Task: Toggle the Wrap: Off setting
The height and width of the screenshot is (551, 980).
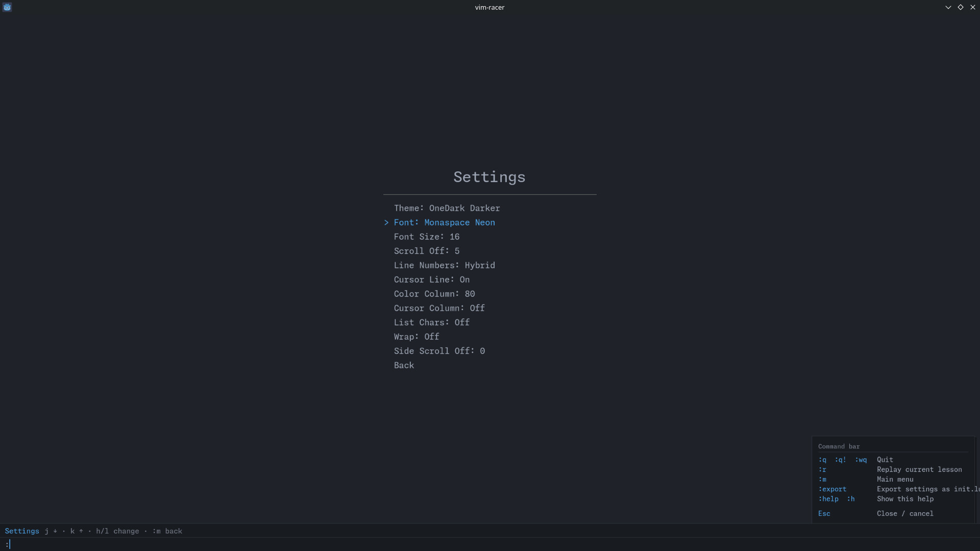Action: coord(416,337)
